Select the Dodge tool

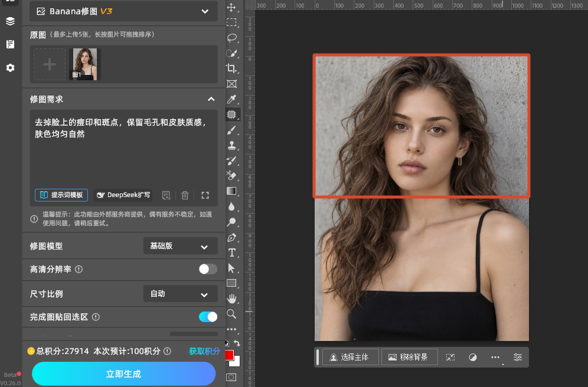point(232,222)
